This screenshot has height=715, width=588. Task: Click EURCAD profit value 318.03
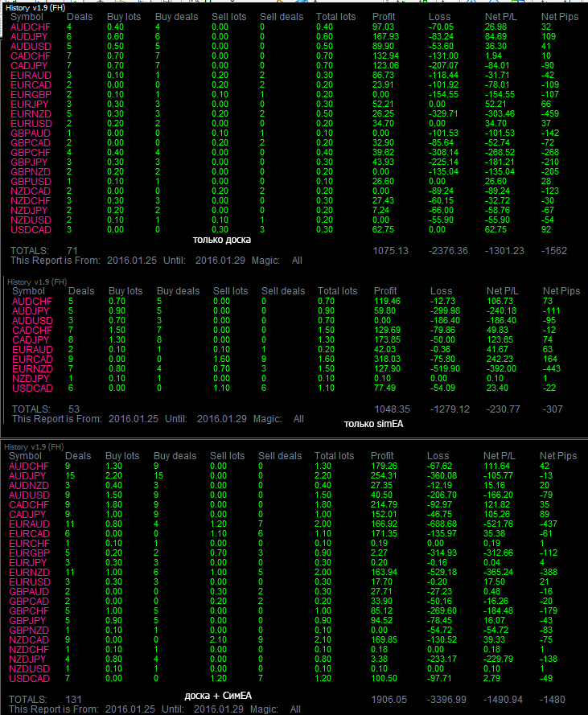point(387,359)
